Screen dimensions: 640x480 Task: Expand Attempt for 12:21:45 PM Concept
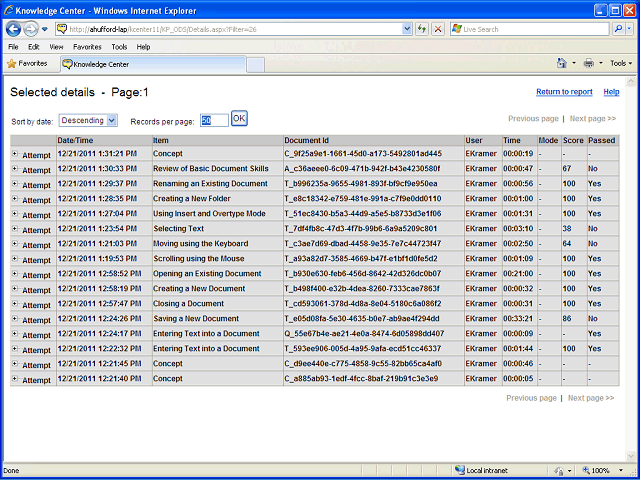coord(15,364)
